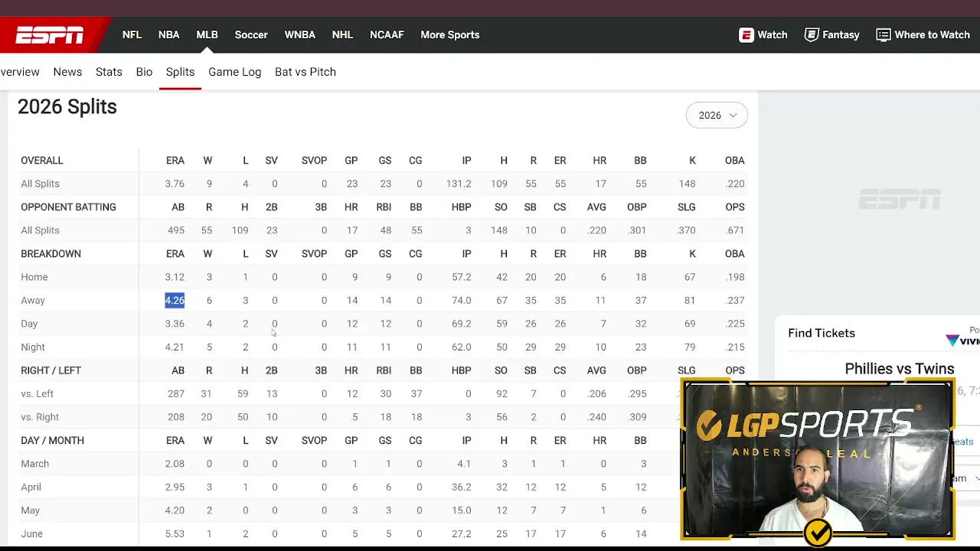Click the June row label
The width and height of the screenshot is (980, 551).
click(32, 534)
